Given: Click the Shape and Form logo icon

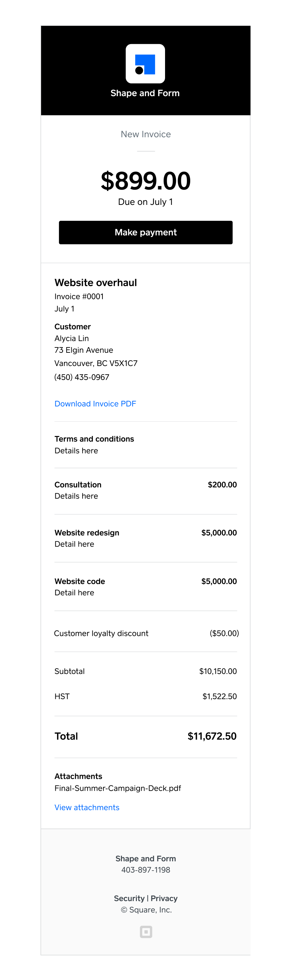Looking at the screenshot, I should click(x=145, y=63).
